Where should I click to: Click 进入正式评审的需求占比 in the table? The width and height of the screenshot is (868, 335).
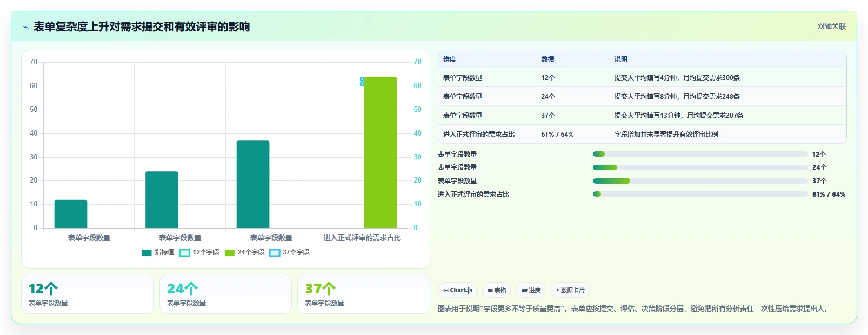click(479, 135)
